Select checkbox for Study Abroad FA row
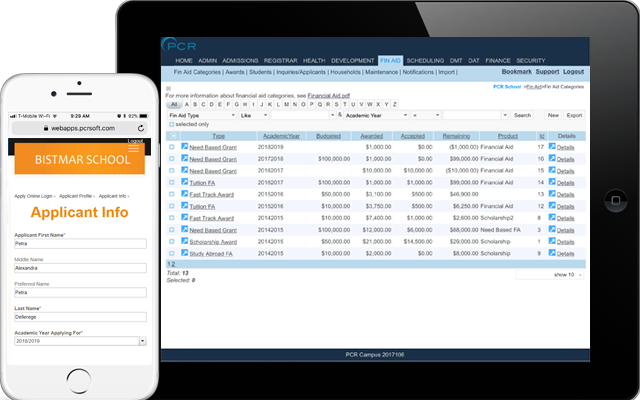The height and width of the screenshot is (400, 640). coord(172,253)
